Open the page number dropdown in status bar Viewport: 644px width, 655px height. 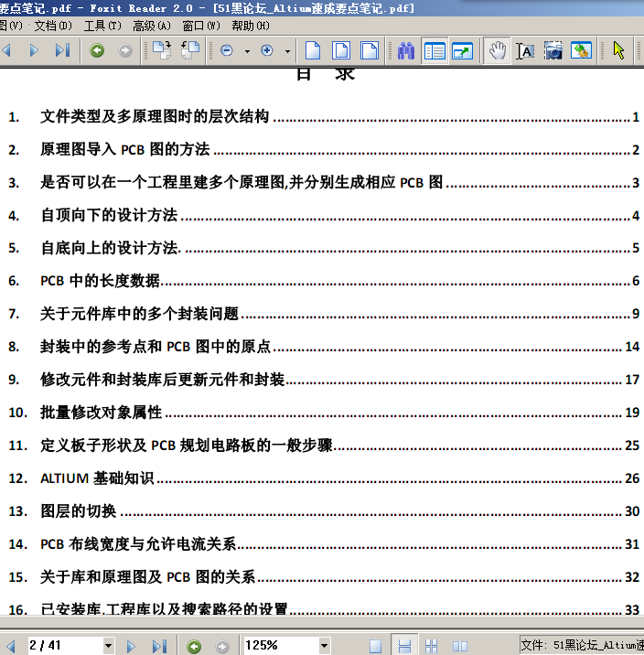(108, 646)
